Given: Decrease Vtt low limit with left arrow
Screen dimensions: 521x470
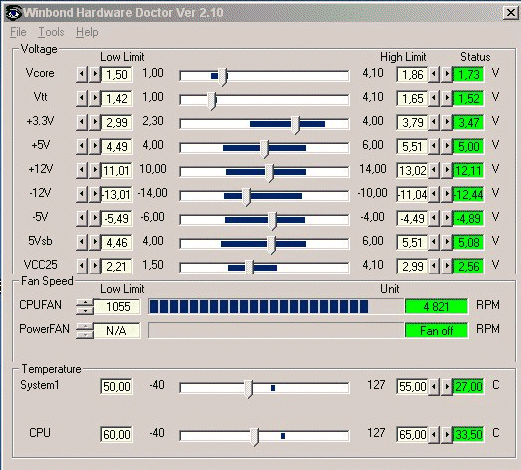Looking at the screenshot, I should tap(82, 98).
